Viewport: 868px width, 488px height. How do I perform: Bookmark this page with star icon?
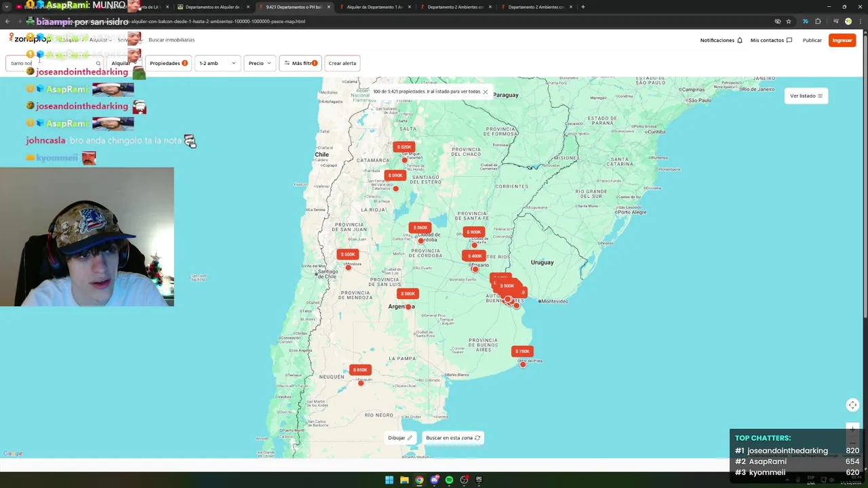tap(789, 21)
